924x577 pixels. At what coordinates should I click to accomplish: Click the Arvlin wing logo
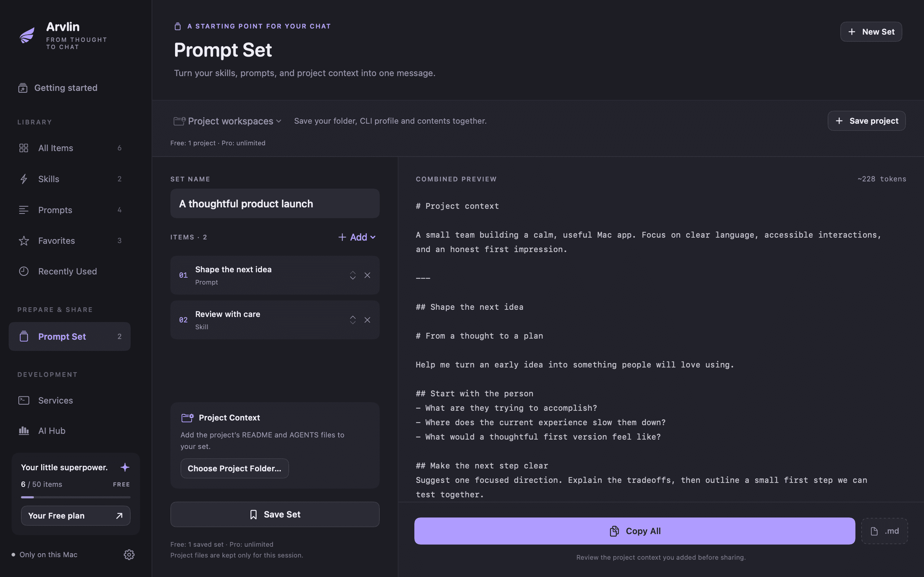pyautogui.click(x=27, y=35)
